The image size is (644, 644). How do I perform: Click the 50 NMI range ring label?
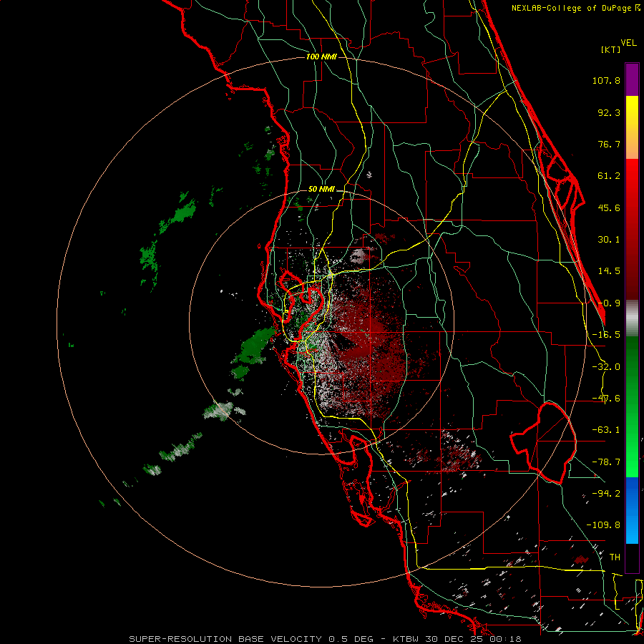(x=321, y=189)
